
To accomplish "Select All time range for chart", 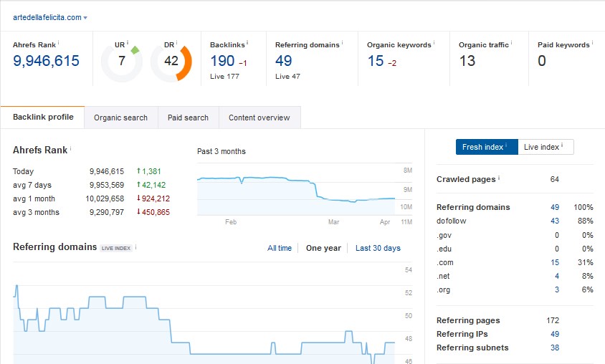I will (x=280, y=248).
